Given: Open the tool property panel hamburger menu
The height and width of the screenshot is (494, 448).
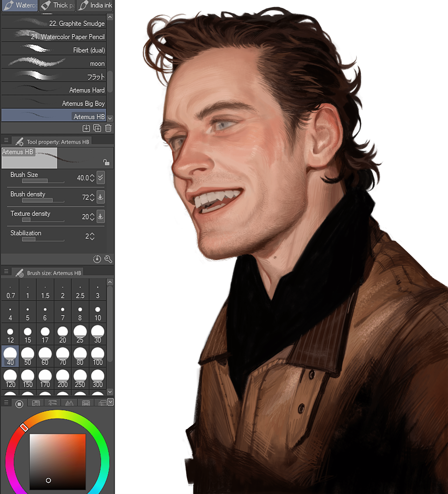Looking at the screenshot, I should coord(6,140).
